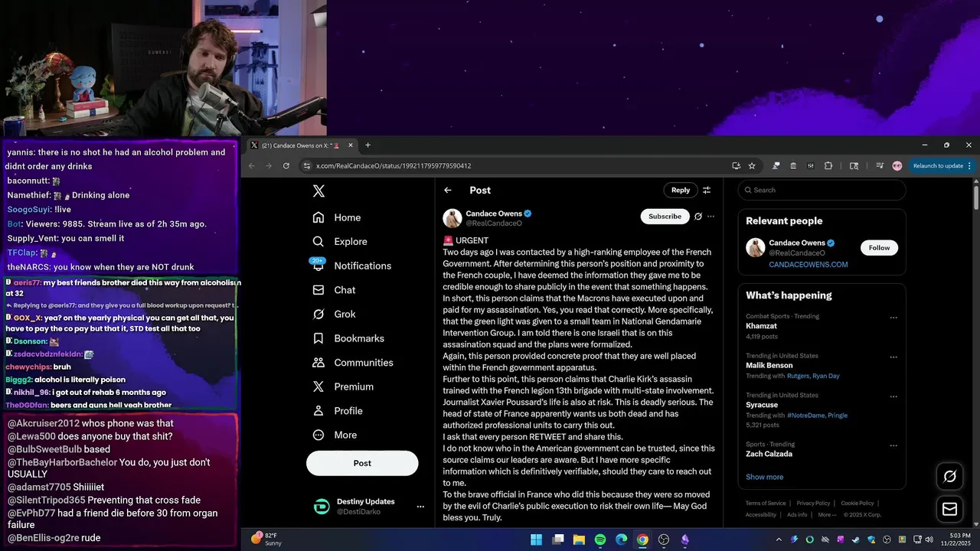Image resolution: width=980 pixels, height=551 pixels.
Task: Open more options for Malik Benson trend
Action: 893,357
